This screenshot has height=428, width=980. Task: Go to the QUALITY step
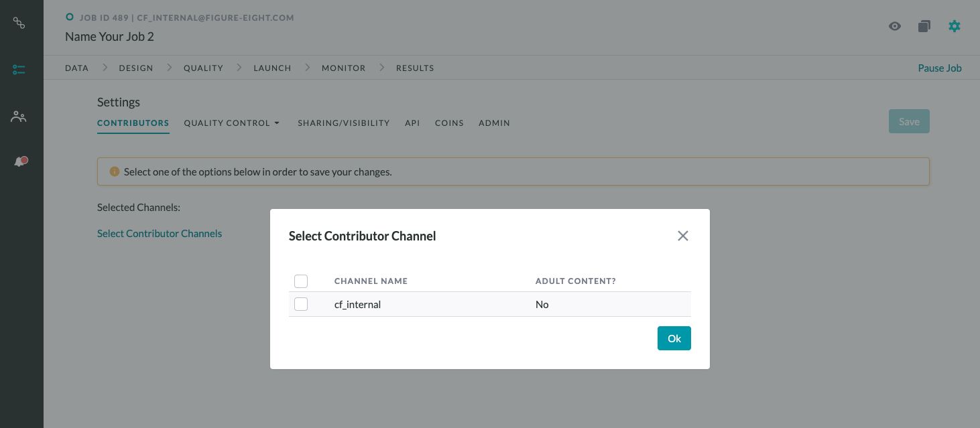coord(203,68)
